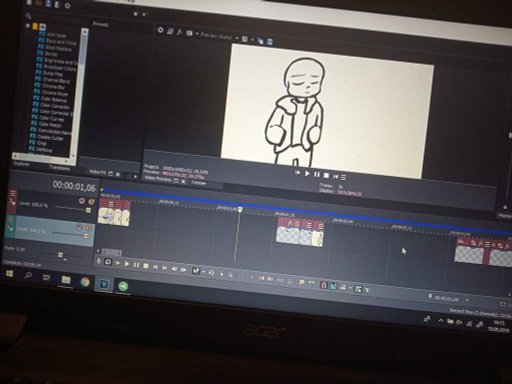
Task: Switch to the Explorer tab
Action: tap(21, 164)
